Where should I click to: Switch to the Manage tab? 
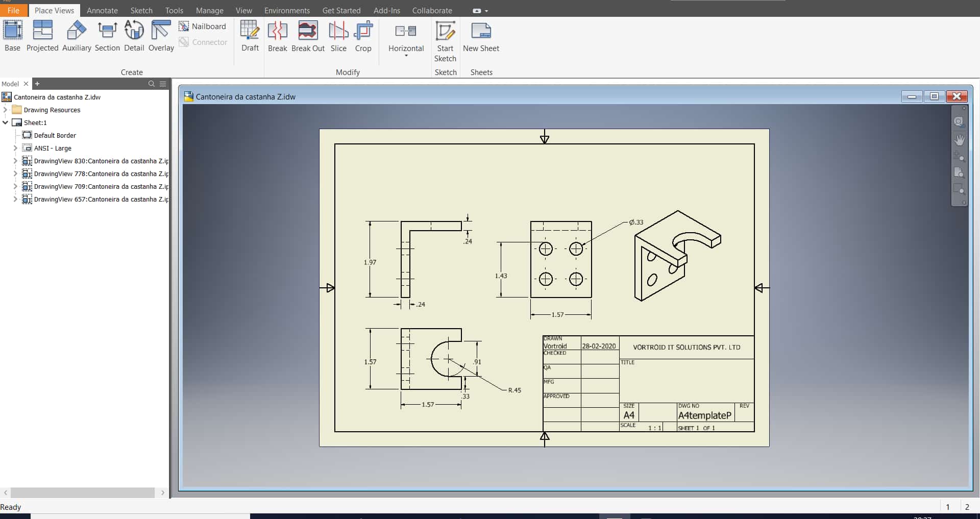pos(209,10)
